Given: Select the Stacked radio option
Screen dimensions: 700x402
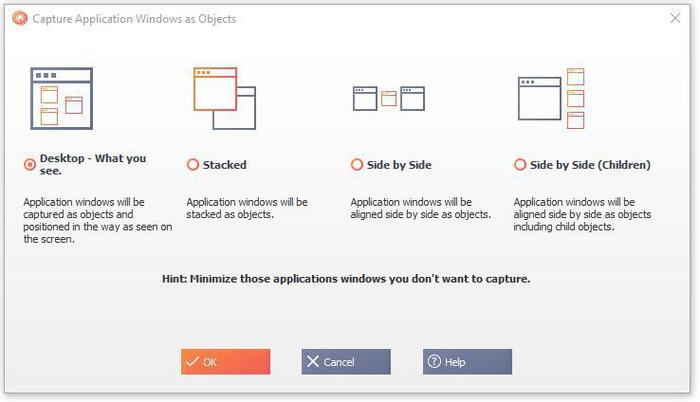Looking at the screenshot, I should click(x=193, y=165).
